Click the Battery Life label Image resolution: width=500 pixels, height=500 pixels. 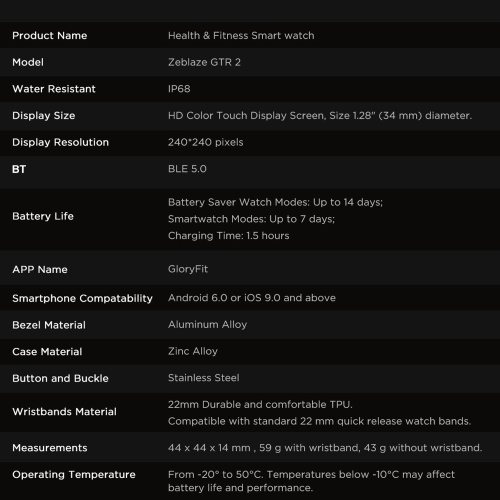click(x=43, y=216)
